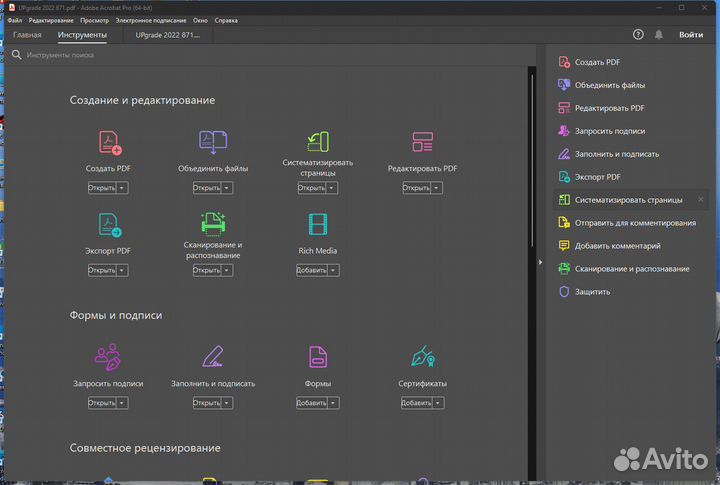This screenshot has width=720, height=485.
Task: Expand the dropdown arrow under Создать PDF
Action: (x=122, y=188)
